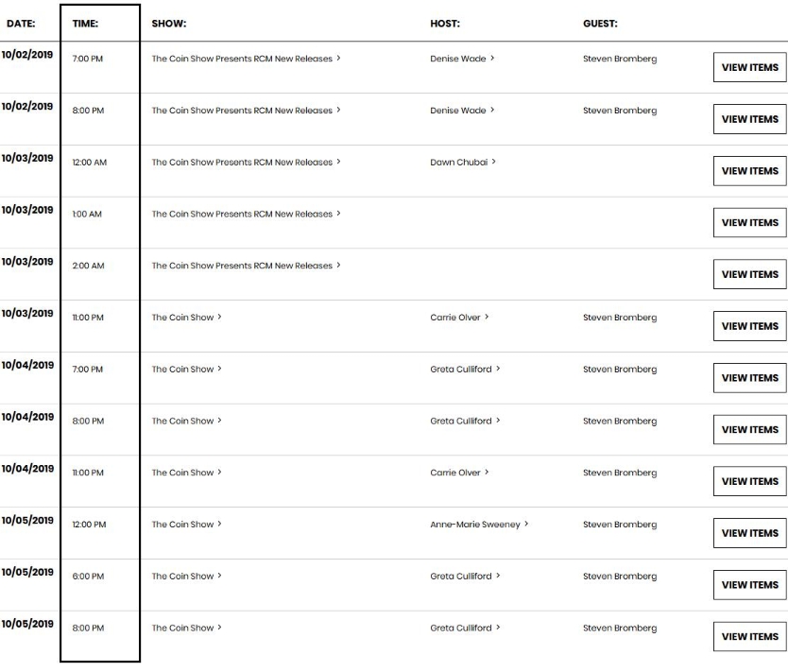The width and height of the screenshot is (788, 672).
Task: Open View Items for 10/03/2019 2:00 AM
Action: pyautogui.click(x=750, y=274)
